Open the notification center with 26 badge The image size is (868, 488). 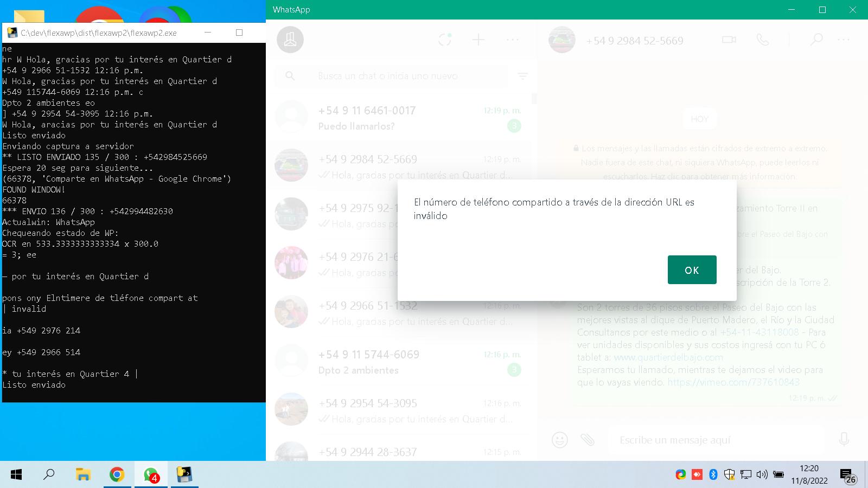(848, 476)
